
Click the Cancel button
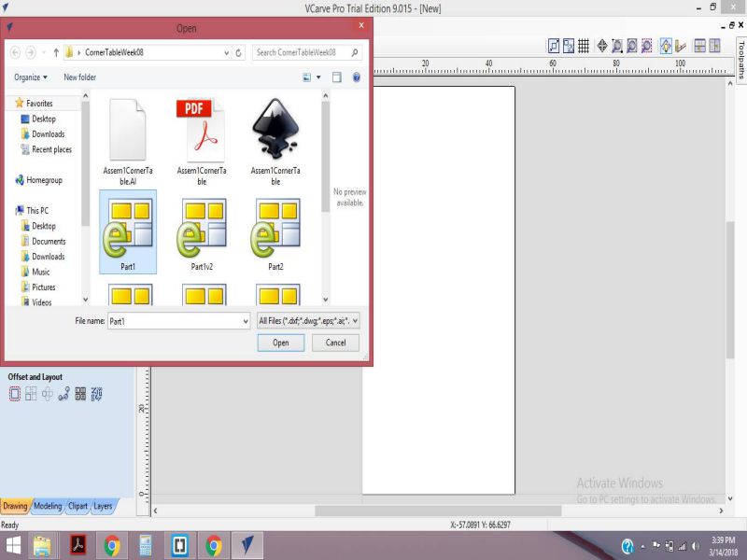[x=335, y=343]
